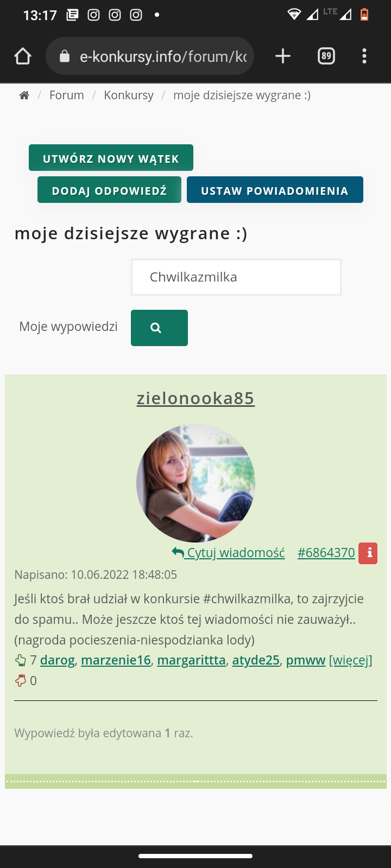Open Konkursy breadcrumb link
391x868 pixels.
point(129,95)
